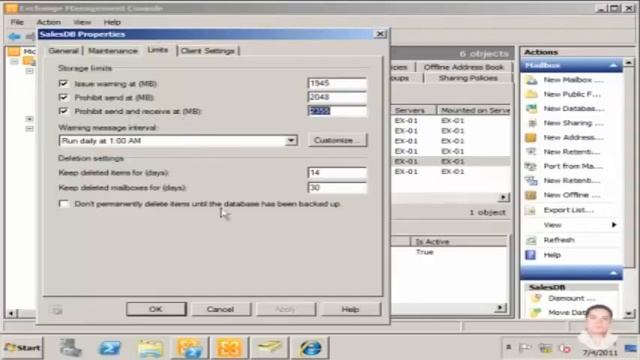Click the Mounted on Server column header
Viewport: 640px width, 360px height.
click(x=474, y=110)
